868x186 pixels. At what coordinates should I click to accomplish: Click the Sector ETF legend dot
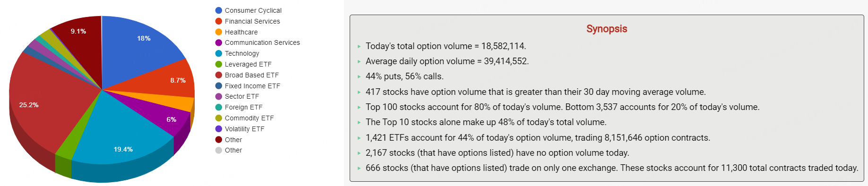(219, 96)
